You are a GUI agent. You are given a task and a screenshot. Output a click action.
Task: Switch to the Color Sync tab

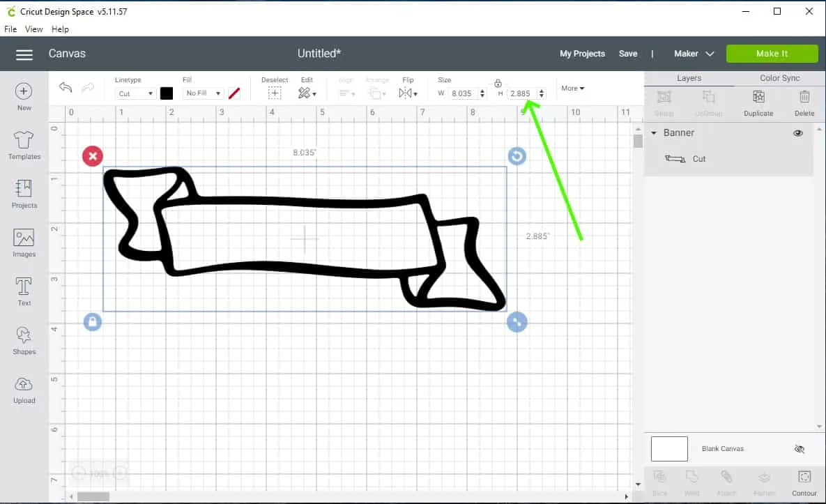point(779,78)
